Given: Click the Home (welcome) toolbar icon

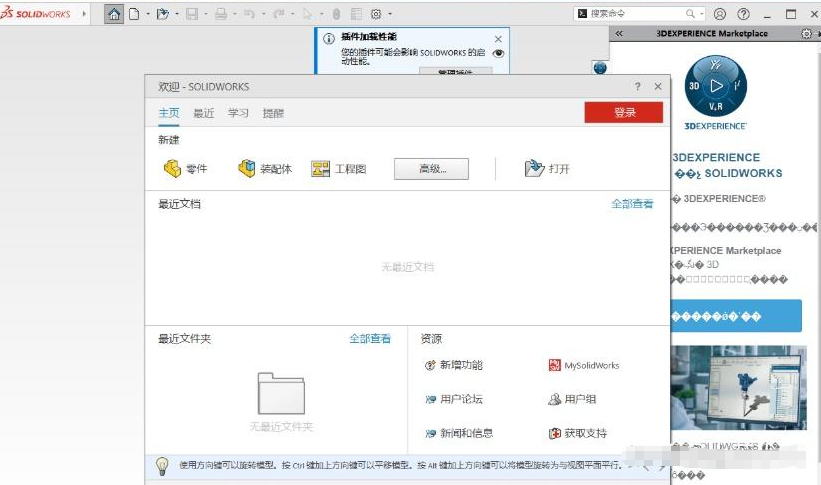Looking at the screenshot, I should pos(114,14).
